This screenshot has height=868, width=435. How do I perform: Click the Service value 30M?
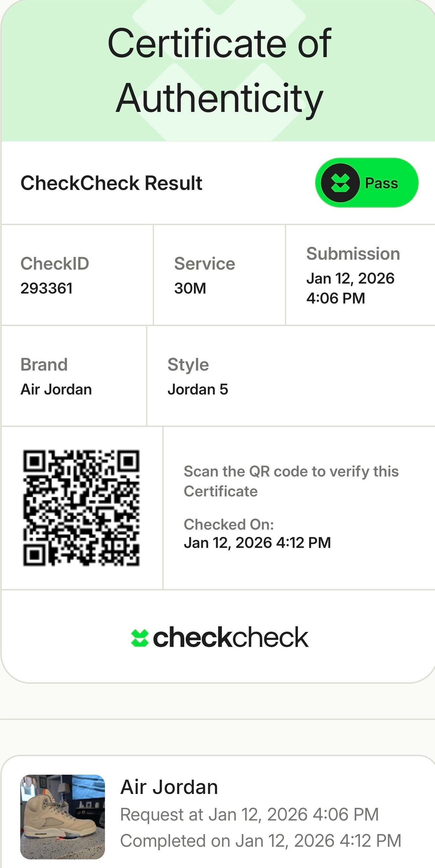(190, 289)
